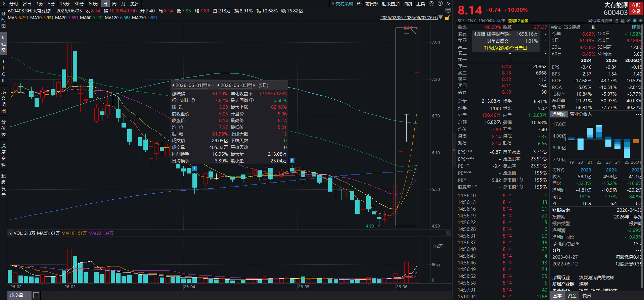Step end date forward with right arrow

tap(254, 85)
